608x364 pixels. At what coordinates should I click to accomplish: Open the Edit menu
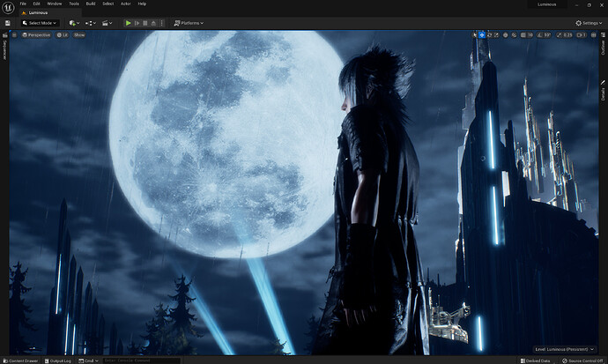click(x=36, y=4)
